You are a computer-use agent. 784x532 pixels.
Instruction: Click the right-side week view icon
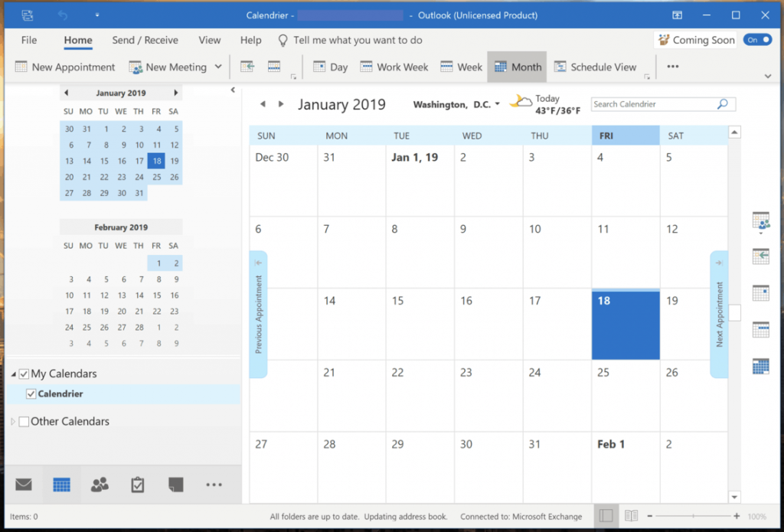(x=760, y=329)
